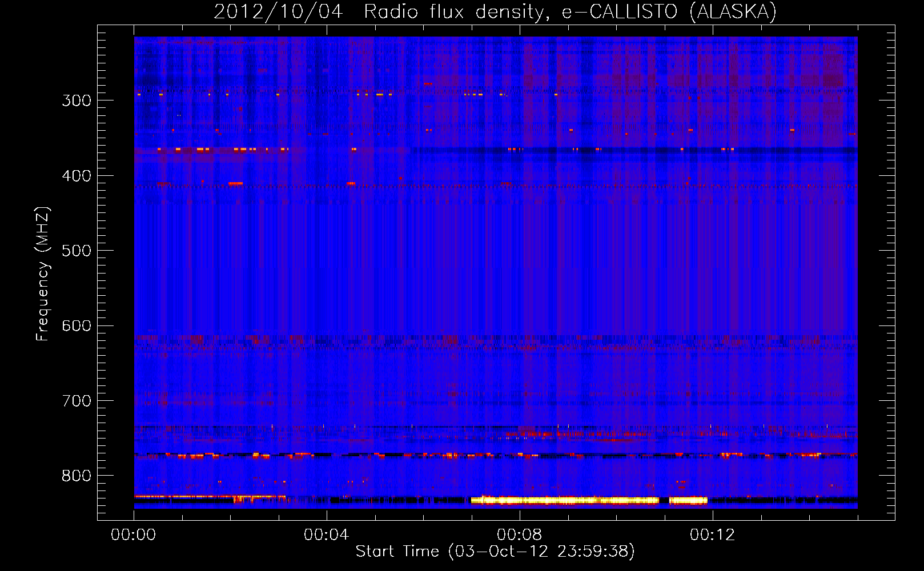The image size is (924, 571).
Task: Click the 00:12 time tick label
Action: coord(713,535)
